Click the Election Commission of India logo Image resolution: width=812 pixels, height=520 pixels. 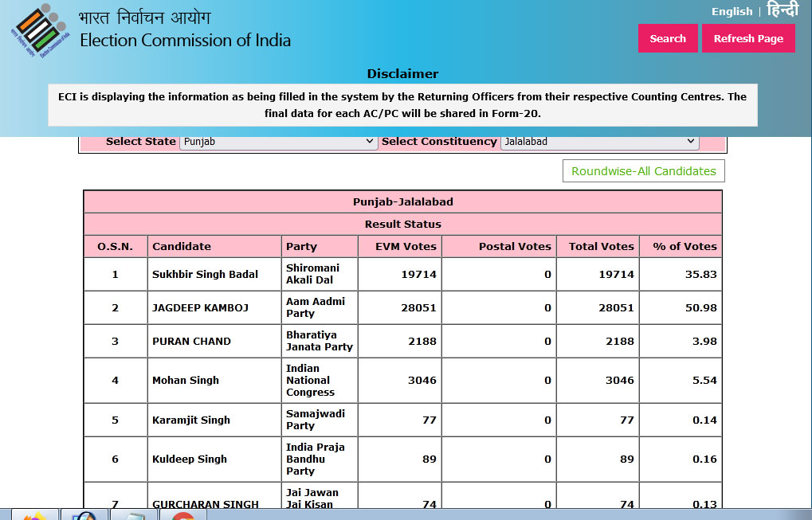click(x=39, y=31)
